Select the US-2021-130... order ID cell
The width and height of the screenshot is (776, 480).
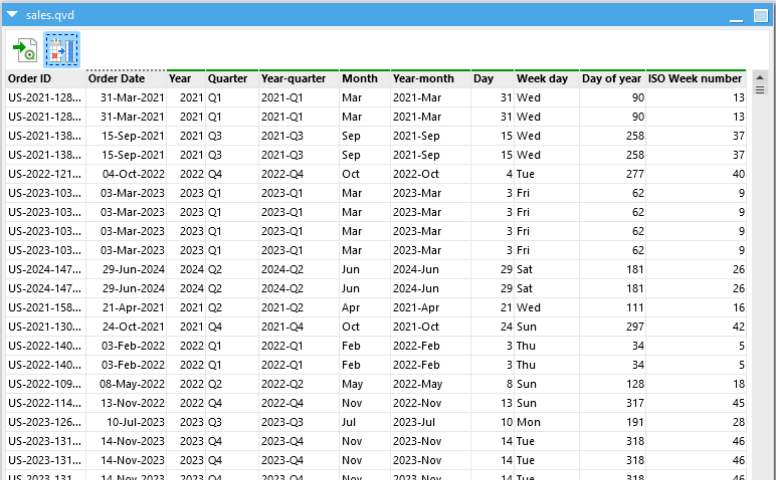[x=46, y=327]
